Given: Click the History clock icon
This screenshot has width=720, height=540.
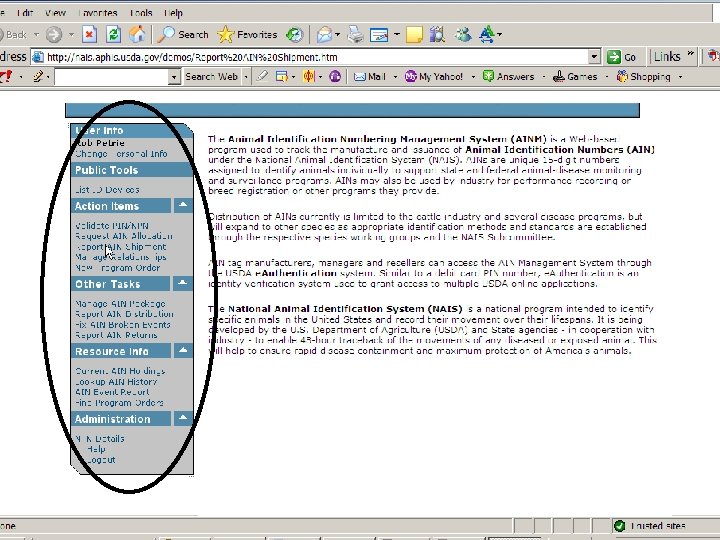Looking at the screenshot, I should pos(294,34).
